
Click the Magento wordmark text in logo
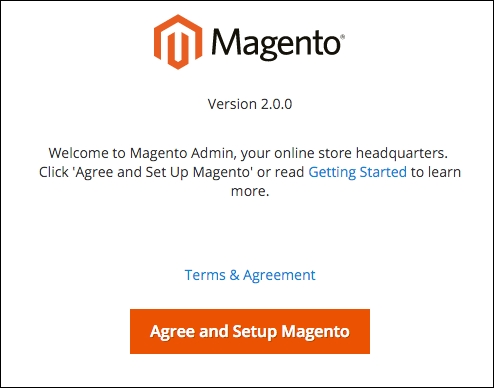point(276,44)
